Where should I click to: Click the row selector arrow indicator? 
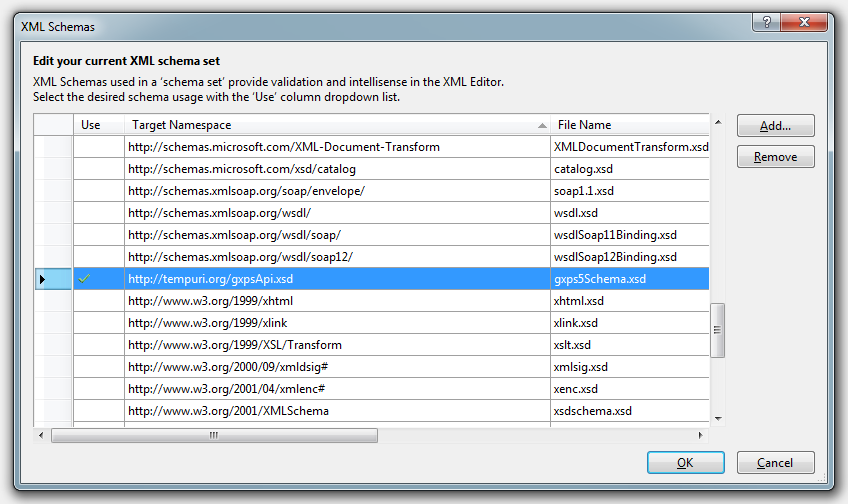click(42, 279)
